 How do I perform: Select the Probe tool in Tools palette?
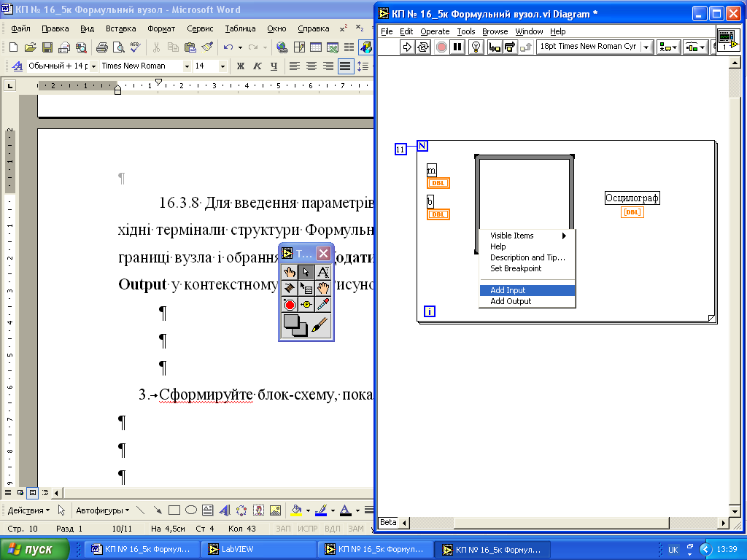tap(306, 304)
